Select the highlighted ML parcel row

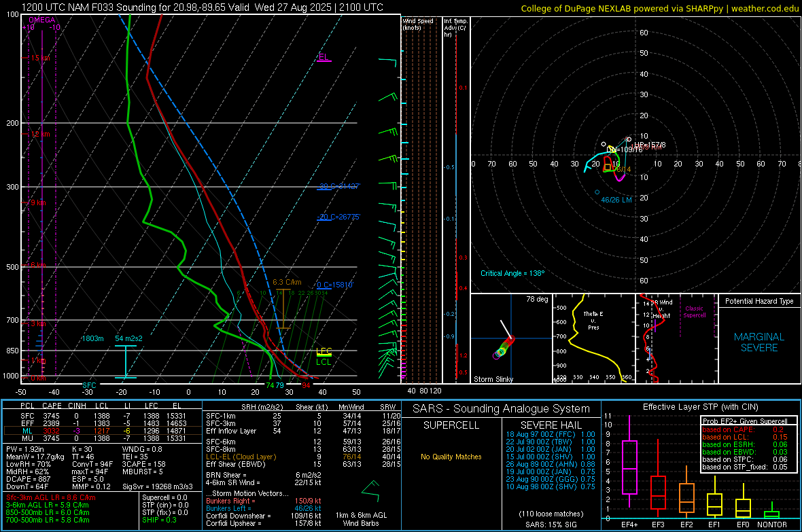point(103,431)
